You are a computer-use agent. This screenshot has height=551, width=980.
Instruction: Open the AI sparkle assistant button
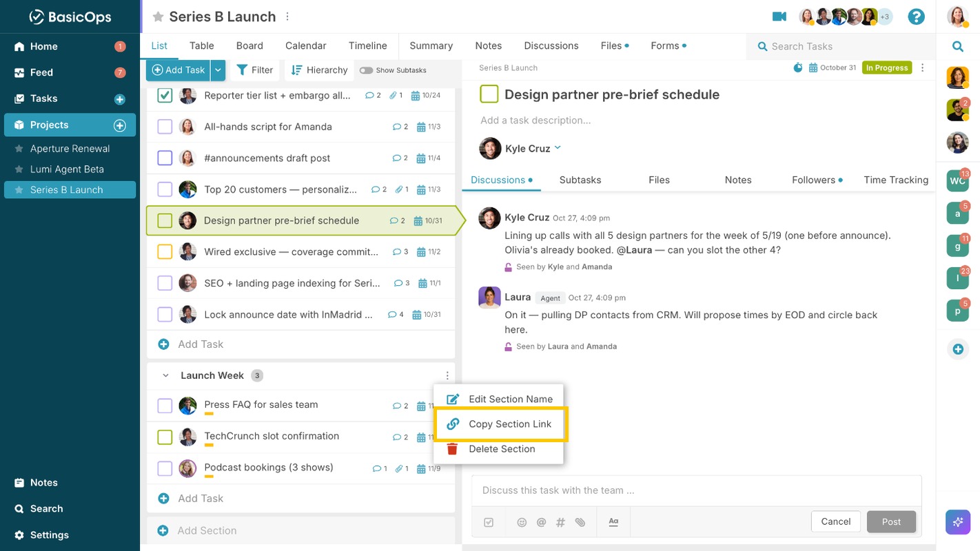958,522
